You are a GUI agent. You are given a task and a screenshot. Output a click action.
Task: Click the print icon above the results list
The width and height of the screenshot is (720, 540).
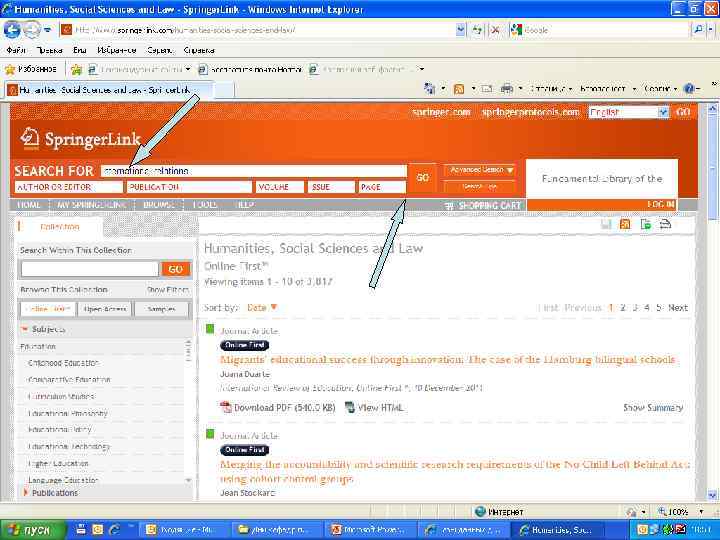(665, 224)
